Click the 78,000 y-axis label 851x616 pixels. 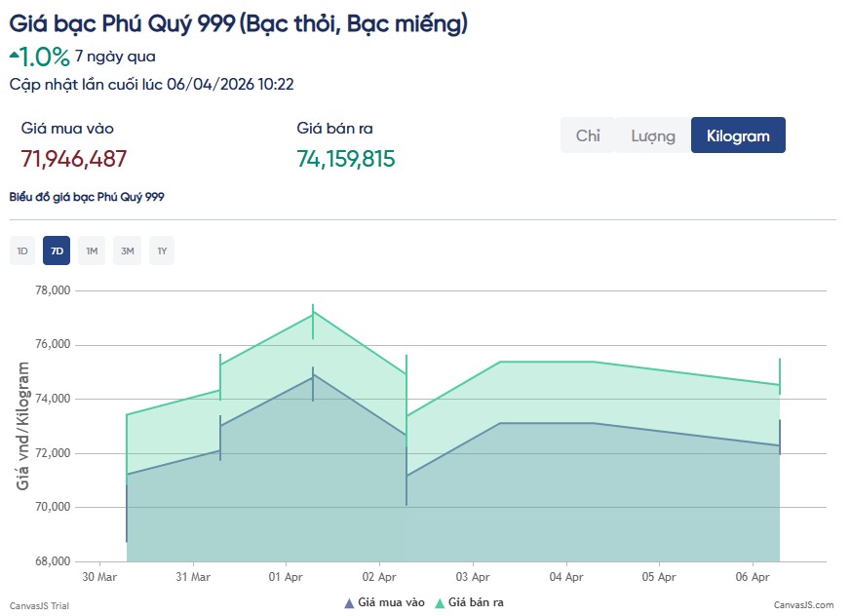51,290
